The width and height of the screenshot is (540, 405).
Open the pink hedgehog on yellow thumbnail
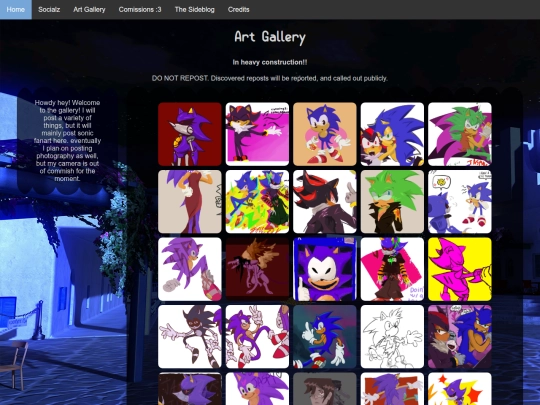460,269
